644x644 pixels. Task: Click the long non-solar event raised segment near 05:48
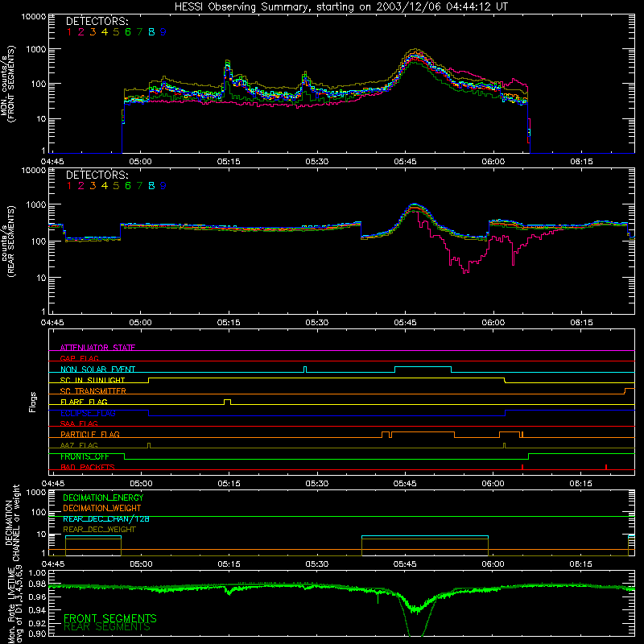coord(423,367)
